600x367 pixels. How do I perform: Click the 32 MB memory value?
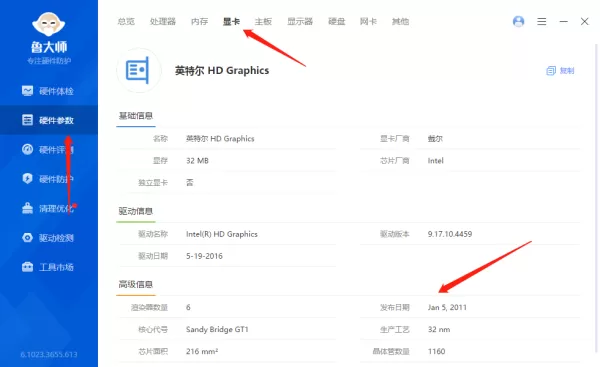click(x=197, y=161)
